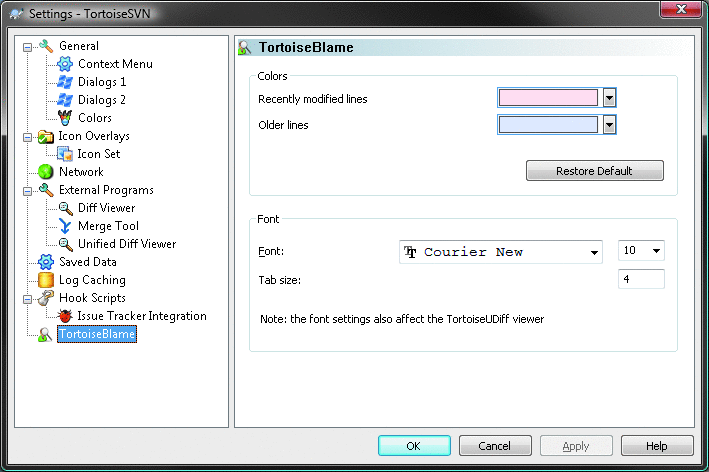Click the Cancel button
Viewport: 709px width, 472px height.
tap(495, 446)
